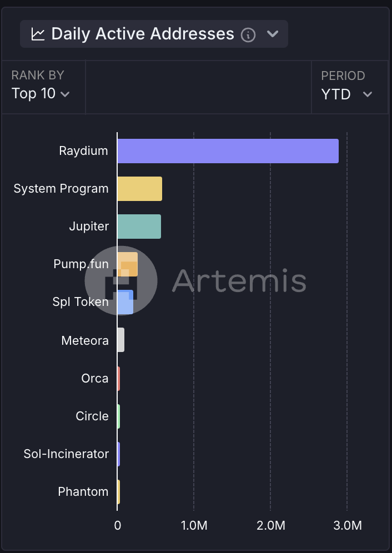Select the Pump.fun label
Viewport: 392px width, 553px height.
(x=81, y=264)
